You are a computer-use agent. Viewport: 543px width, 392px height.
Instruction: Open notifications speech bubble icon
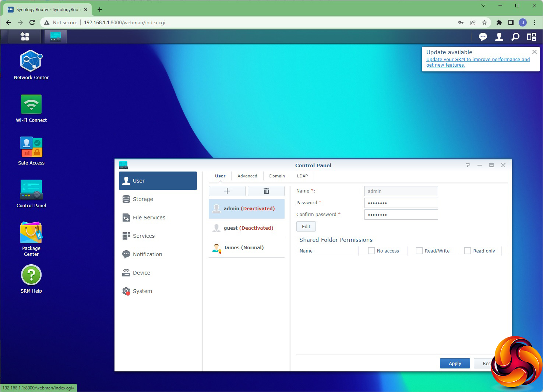483,37
